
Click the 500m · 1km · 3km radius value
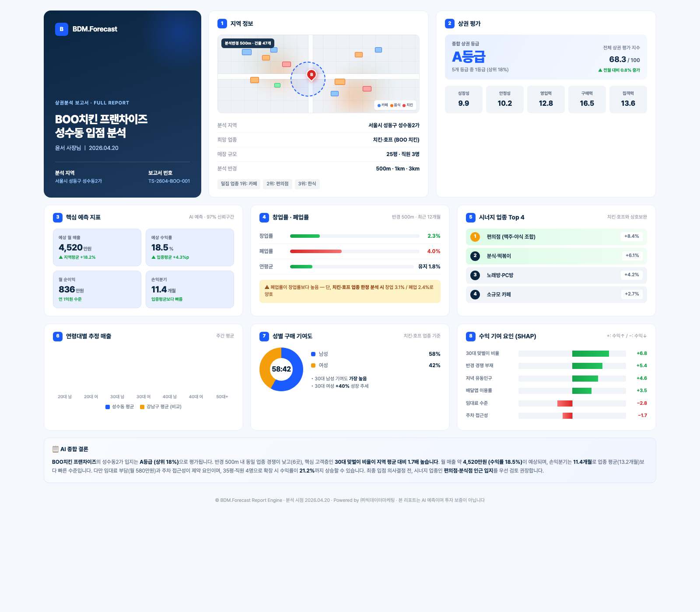398,169
